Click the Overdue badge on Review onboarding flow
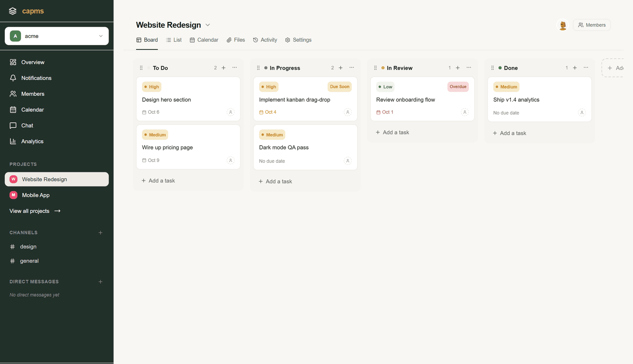Image resolution: width=633 pixels, height=364 pixels. pos(458,87)
